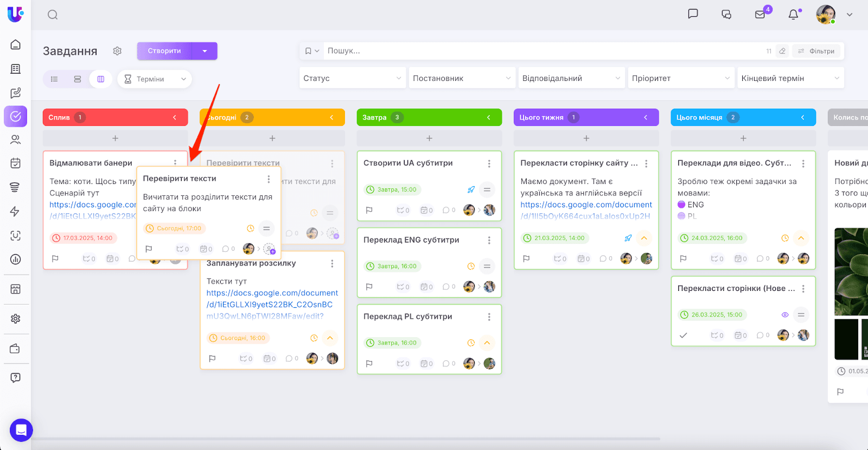This screenshot has width=868, height=450.
Task: Open the Фільтри panel
Action: pyautogui.click(x=816, y=51)
